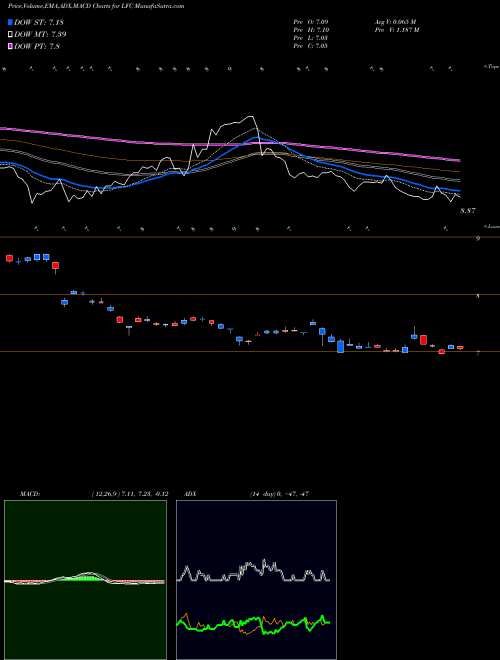Open the MACD indicator chart panel

click(x=85, y=580)
